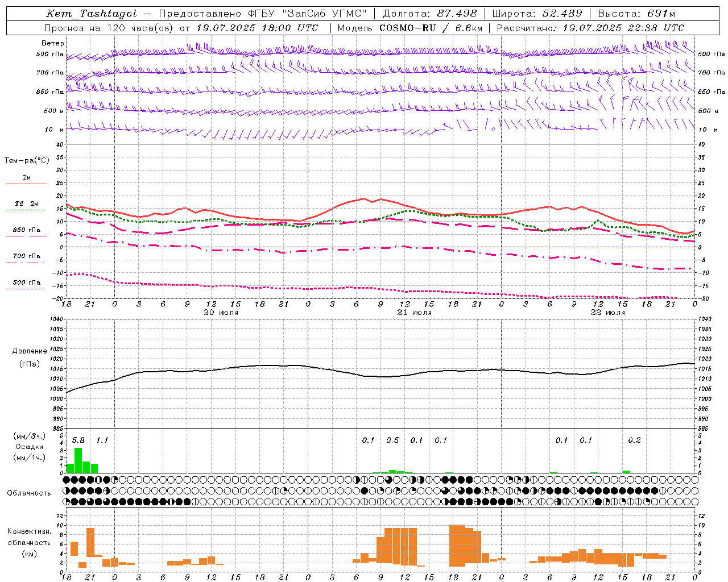
Task: Select the text "Широта: 52.489"
Action: 537,14
